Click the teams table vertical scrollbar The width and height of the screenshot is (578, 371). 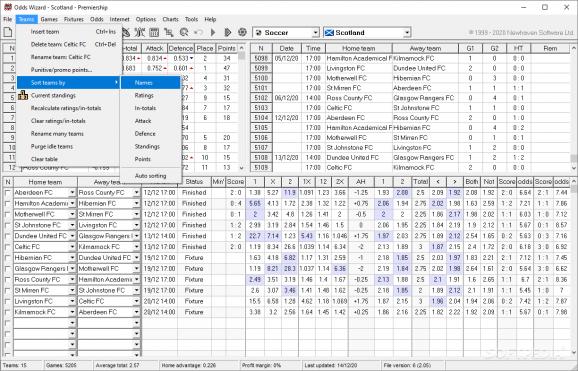click(x=242, y=108)
